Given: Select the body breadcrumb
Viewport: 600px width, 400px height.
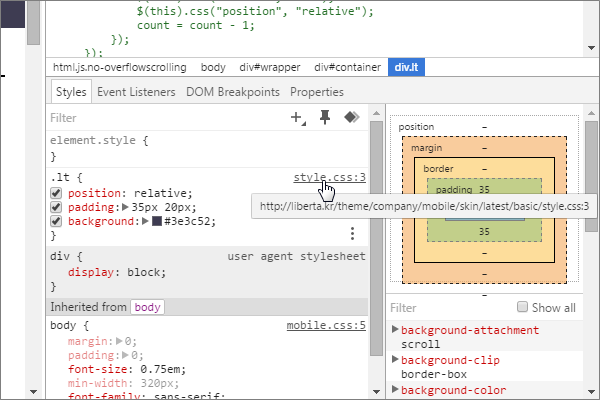Looking at the screenshot, I should point(213,67).
